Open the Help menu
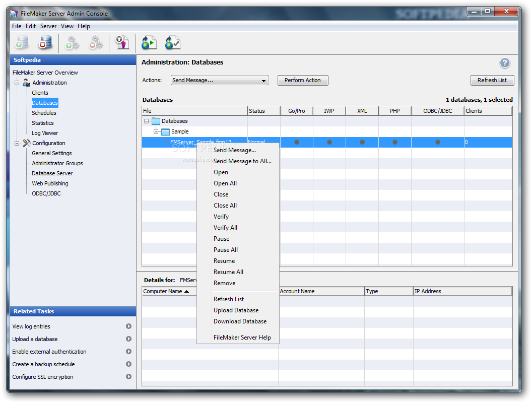 click(84, 26)
